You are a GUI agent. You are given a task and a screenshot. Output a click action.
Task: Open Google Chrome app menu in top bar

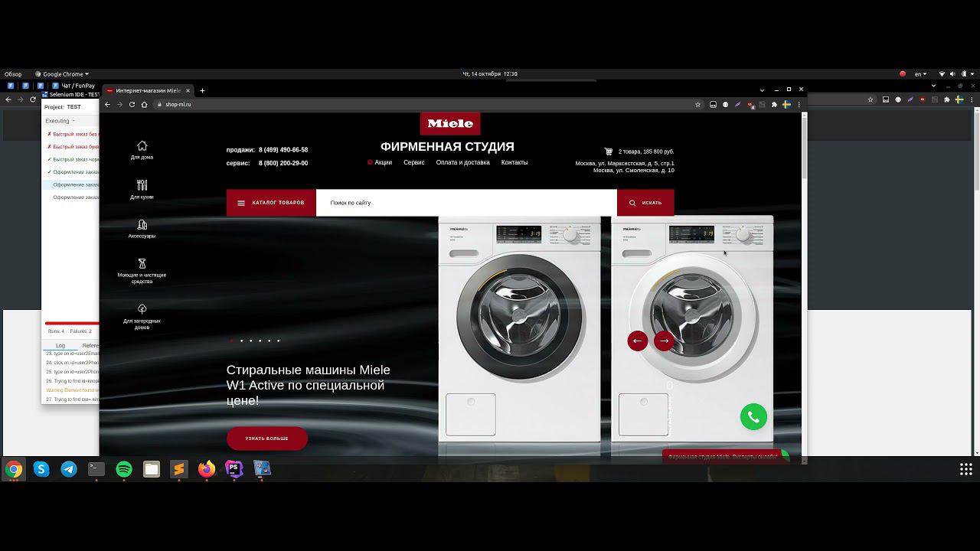[x=61, y=74]
